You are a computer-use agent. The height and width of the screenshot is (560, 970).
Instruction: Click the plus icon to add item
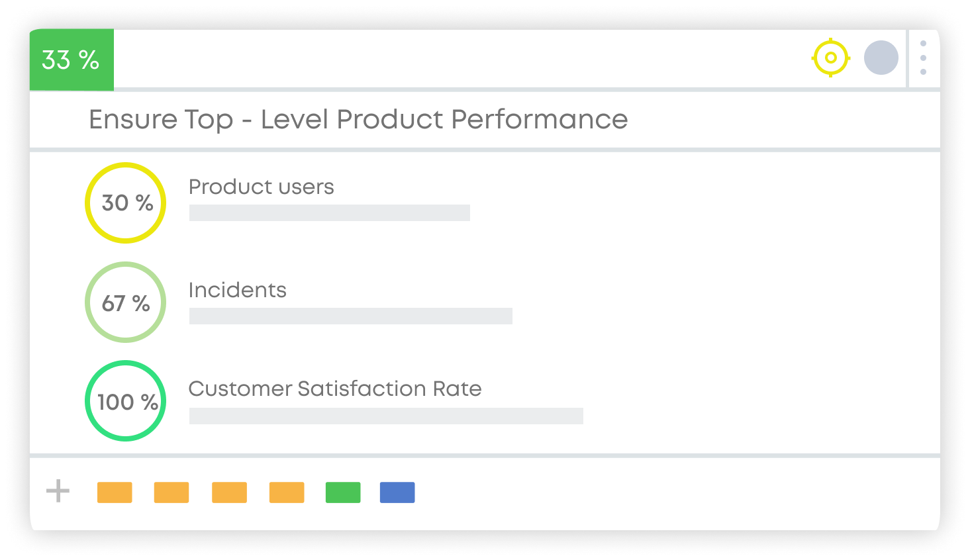click(58, 491)
